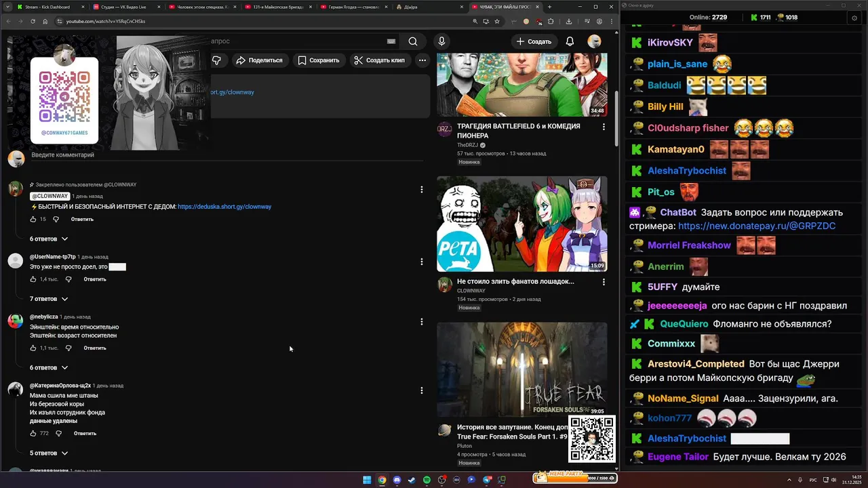Reply to the @nebylicza comment

coord(95,348)
